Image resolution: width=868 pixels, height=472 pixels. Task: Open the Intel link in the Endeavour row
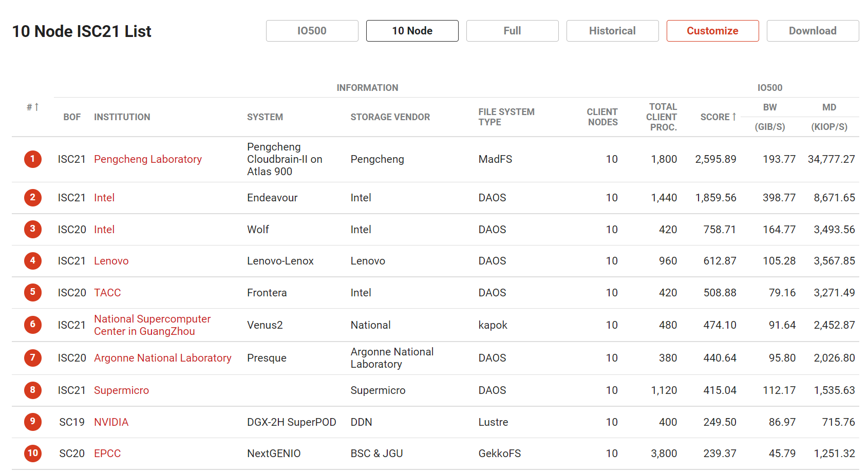[104, 198]
